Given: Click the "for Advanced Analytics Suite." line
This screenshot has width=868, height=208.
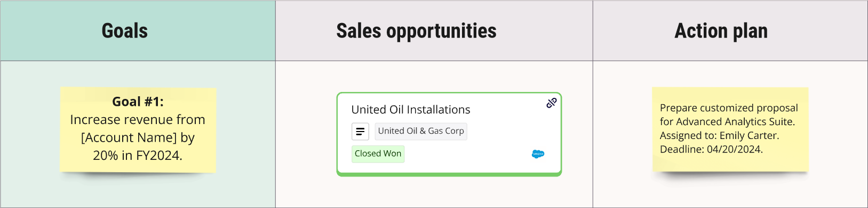Looking at the screenshot, I should 728,122.
